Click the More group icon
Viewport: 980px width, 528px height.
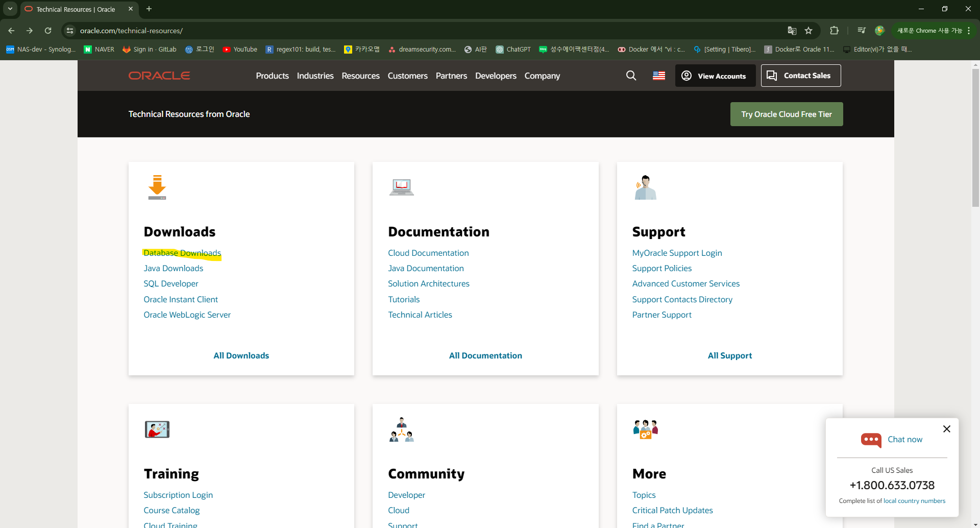pos(646,429)
